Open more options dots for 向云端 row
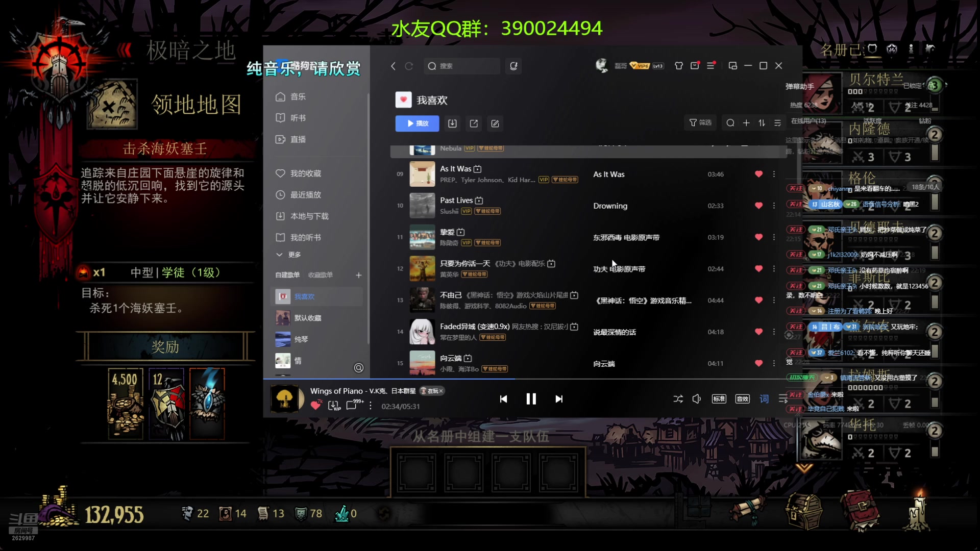Viewport: 980px width, 551px height. tap(774, 363)
